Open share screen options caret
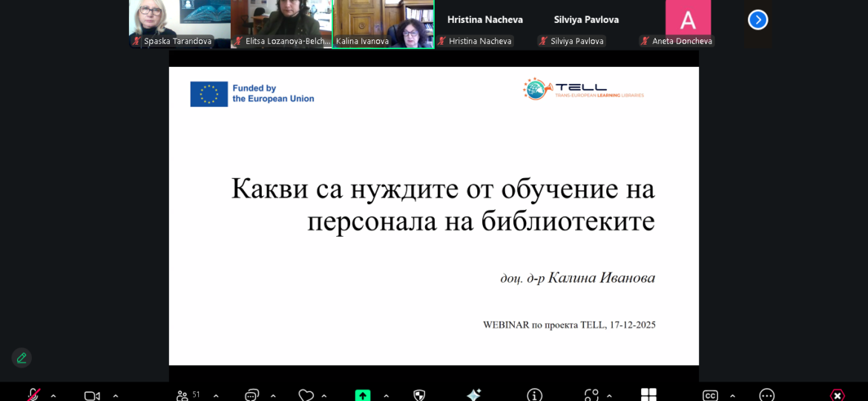 point(386,396)
